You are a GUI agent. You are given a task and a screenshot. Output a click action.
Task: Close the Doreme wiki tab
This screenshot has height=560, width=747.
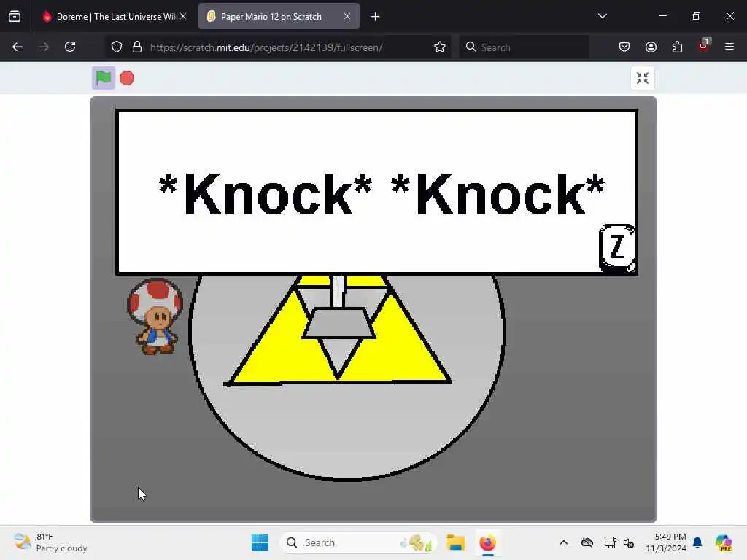coord(183,16)
